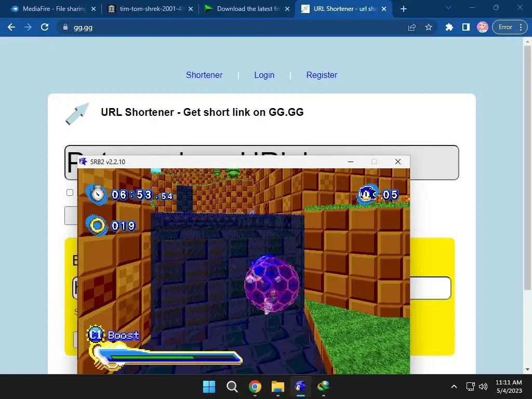The image size is (532, 399).
Task: Click the GG.GG arrow logo
Action: (77, 114)
